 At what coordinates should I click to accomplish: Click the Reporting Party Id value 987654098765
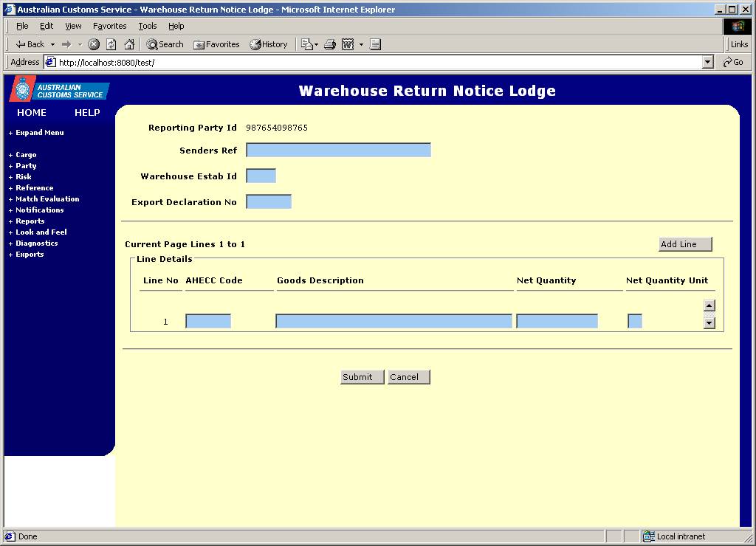tap(277, 128)
